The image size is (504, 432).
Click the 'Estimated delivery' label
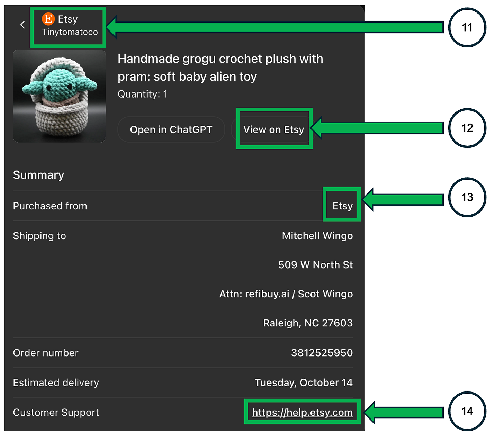click(x=56, y=382)
